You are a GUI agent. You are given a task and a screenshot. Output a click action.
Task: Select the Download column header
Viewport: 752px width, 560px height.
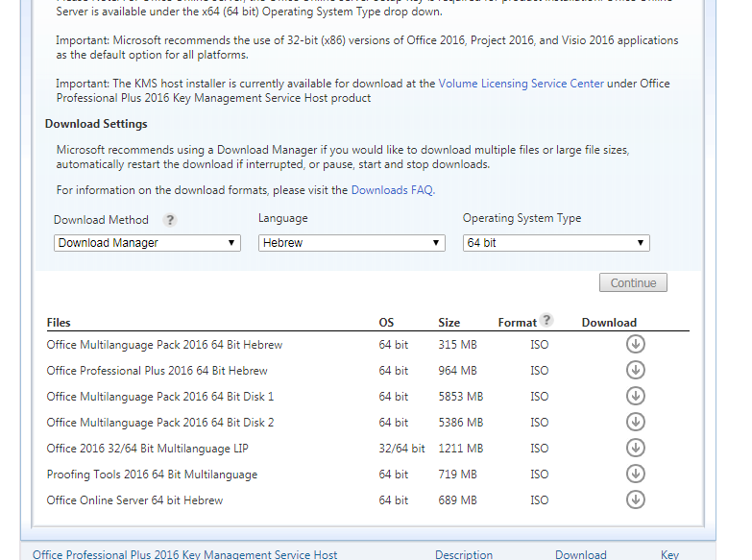(x=609, y=323)
